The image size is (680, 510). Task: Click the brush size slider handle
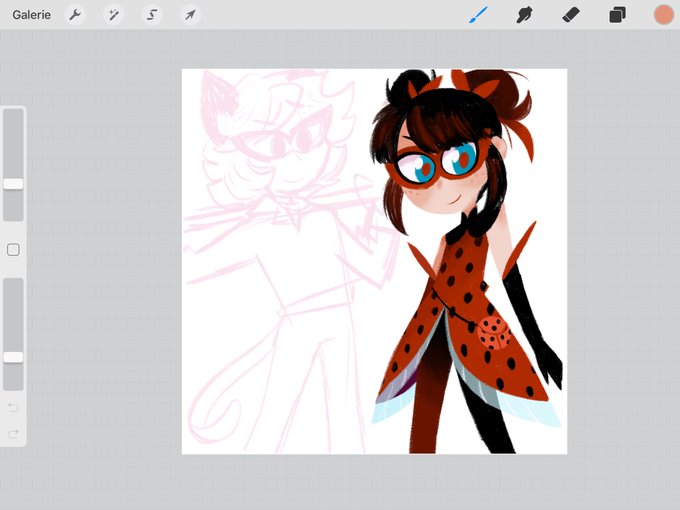(x=13, y=184)
